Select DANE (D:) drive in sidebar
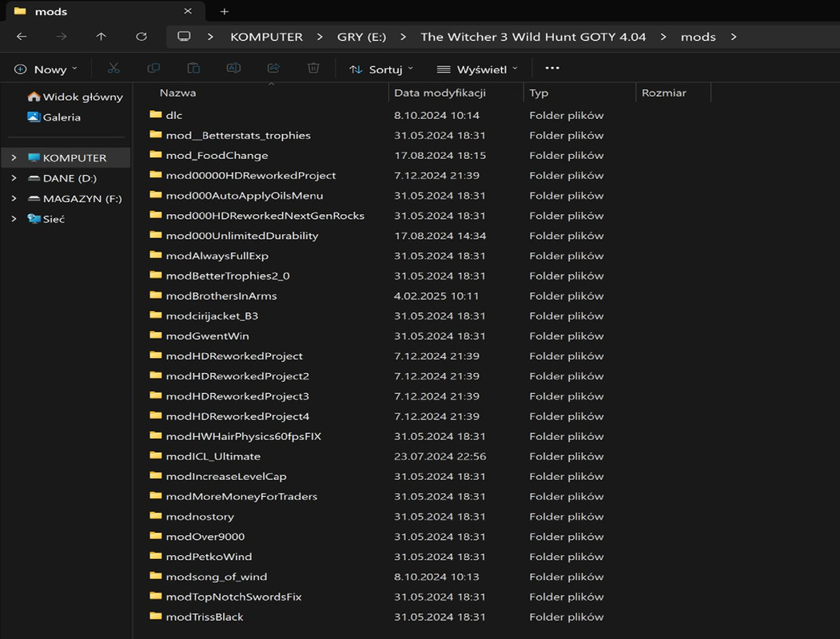Viewport: 840px width, 639px height. pos(62,178)
